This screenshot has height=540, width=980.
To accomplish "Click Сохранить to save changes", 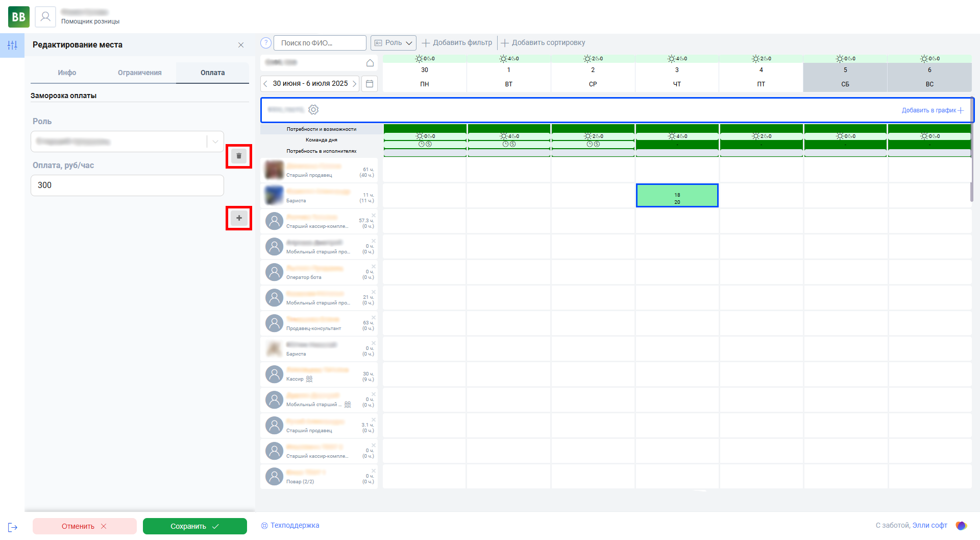I will pyautogui.click(x=195, y=526).
